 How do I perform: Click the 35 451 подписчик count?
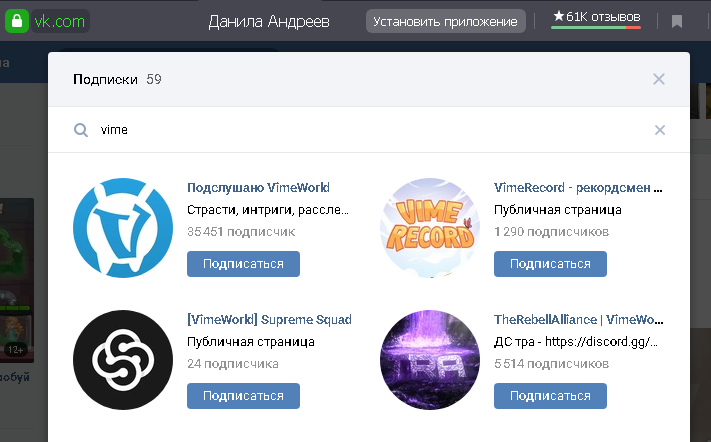241,232
